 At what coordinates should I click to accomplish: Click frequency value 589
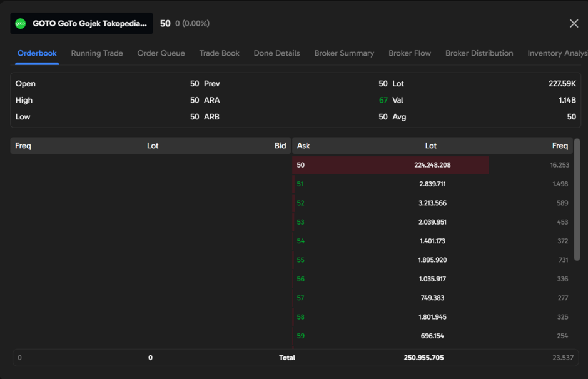tap(562, 203)
